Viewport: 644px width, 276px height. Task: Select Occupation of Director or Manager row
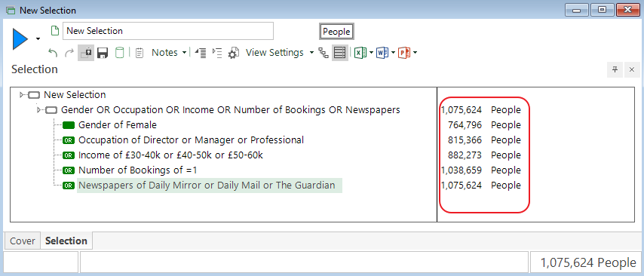tap(191, 140)
